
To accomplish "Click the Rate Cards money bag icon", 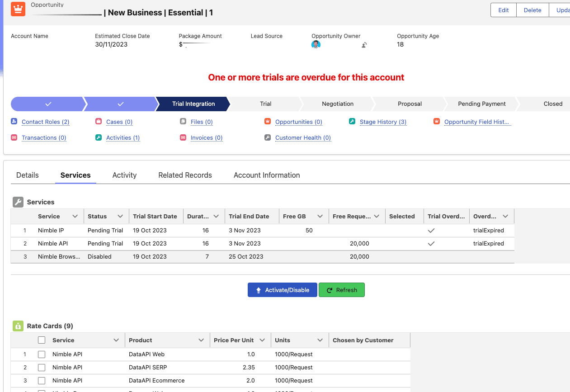I will (18, 326).
